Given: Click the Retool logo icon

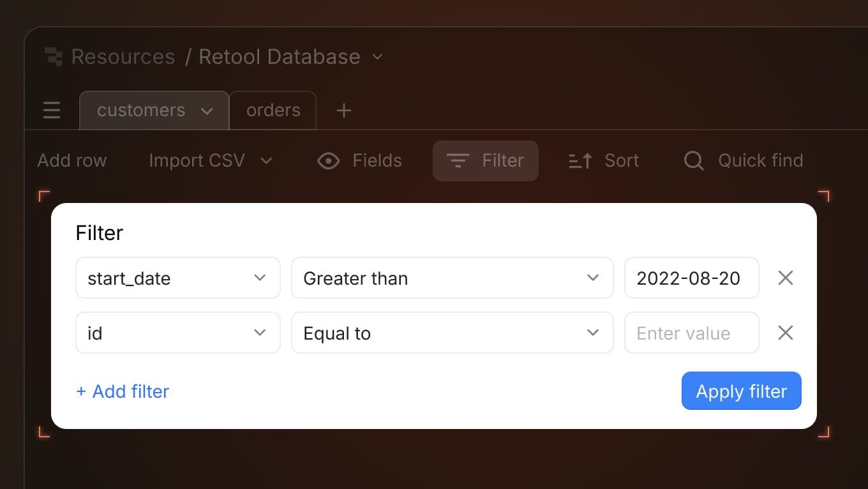Looking at the screenshot, I should click(54, 57).
